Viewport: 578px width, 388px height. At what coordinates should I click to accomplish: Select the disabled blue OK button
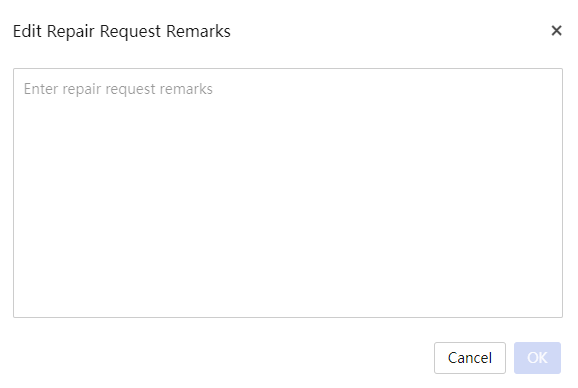(537, 358)
